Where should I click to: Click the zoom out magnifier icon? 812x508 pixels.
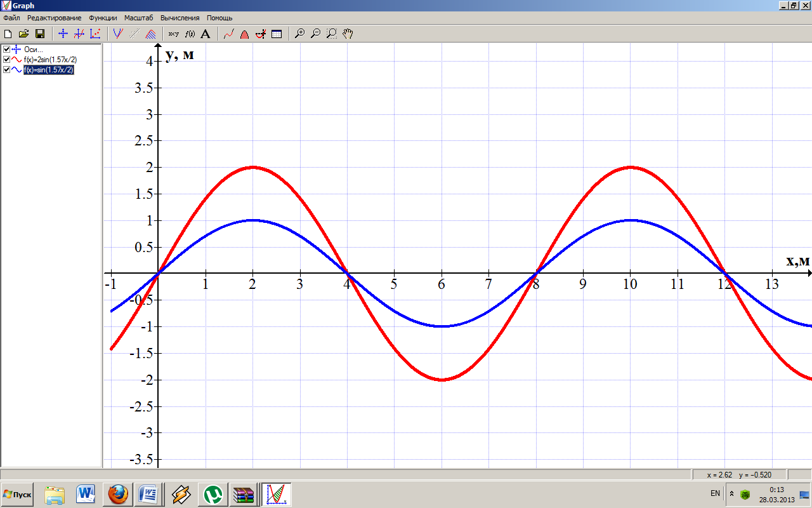[x=315, y=34]
